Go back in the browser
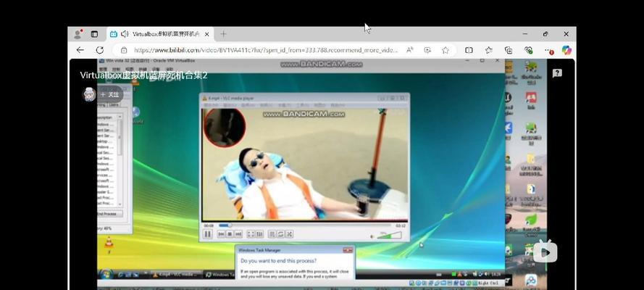The width and height of the screenshot is (644, 290). pos(80,50)
